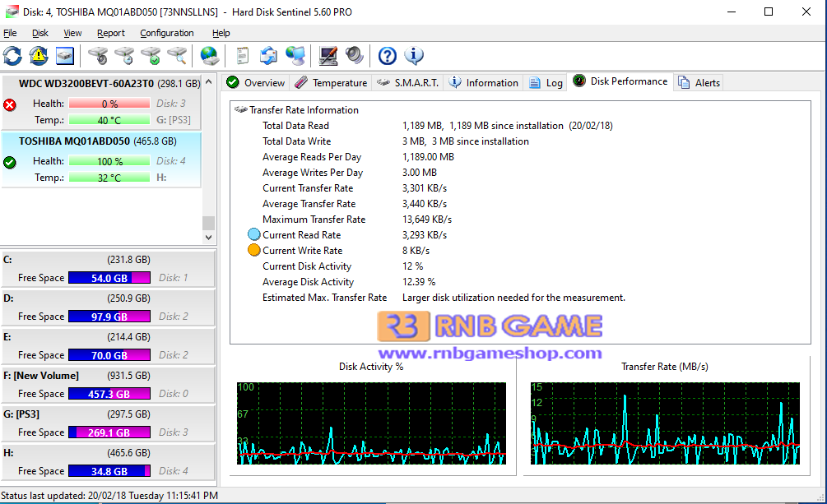Click the refresh icon with yellow warning triangle
Viewport: 827px width, 504px height.
(39, 55)
